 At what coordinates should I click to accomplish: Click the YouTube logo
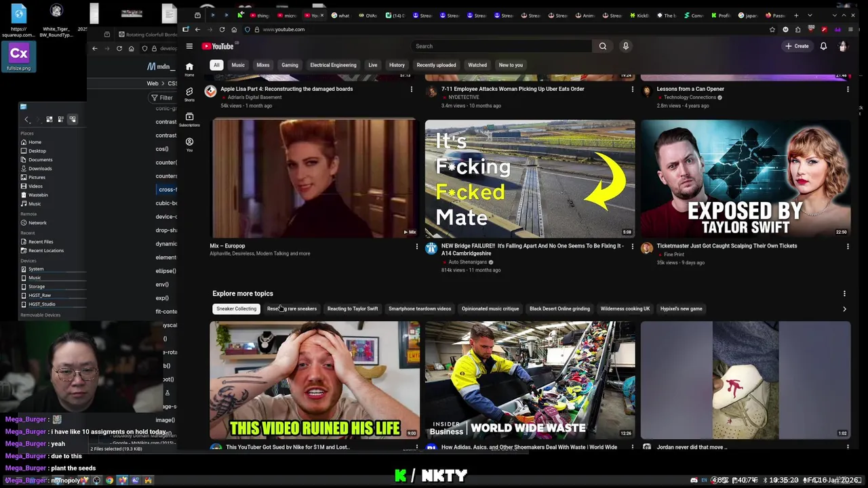(x=218, y=46)
